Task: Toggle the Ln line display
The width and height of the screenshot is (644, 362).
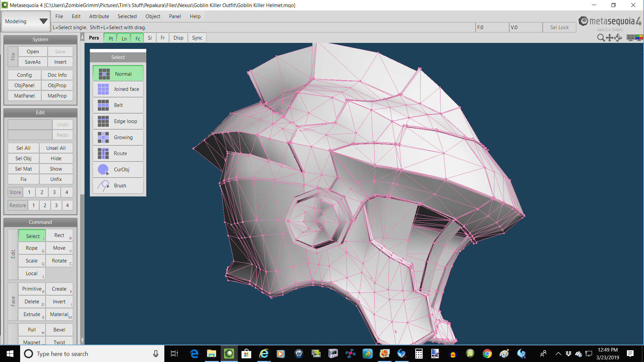Action: coord(124,38)
